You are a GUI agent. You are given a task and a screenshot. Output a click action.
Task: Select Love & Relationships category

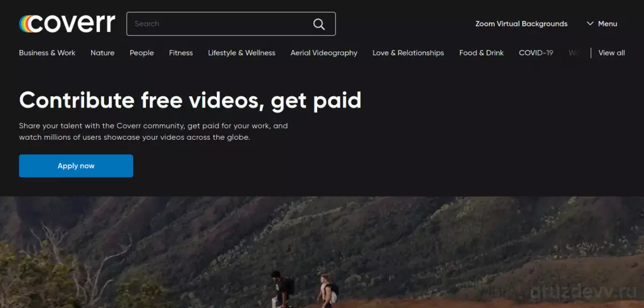point(408,53)
